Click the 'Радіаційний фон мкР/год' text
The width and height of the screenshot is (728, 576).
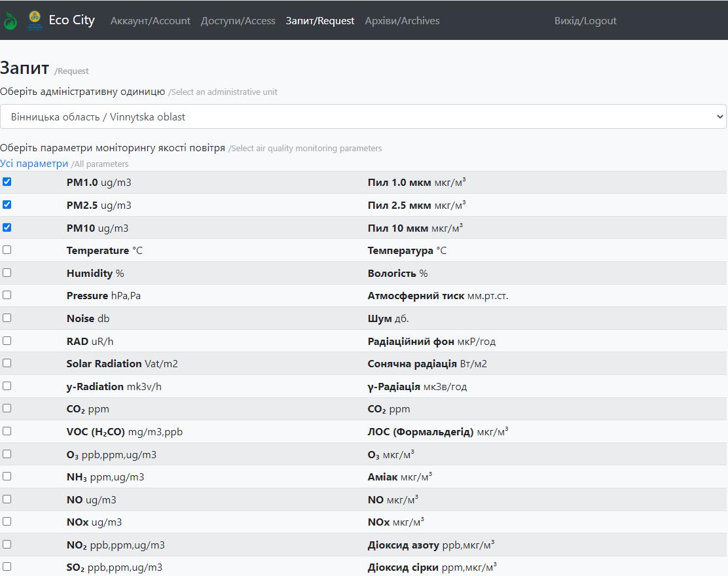(x=432, y=342)
